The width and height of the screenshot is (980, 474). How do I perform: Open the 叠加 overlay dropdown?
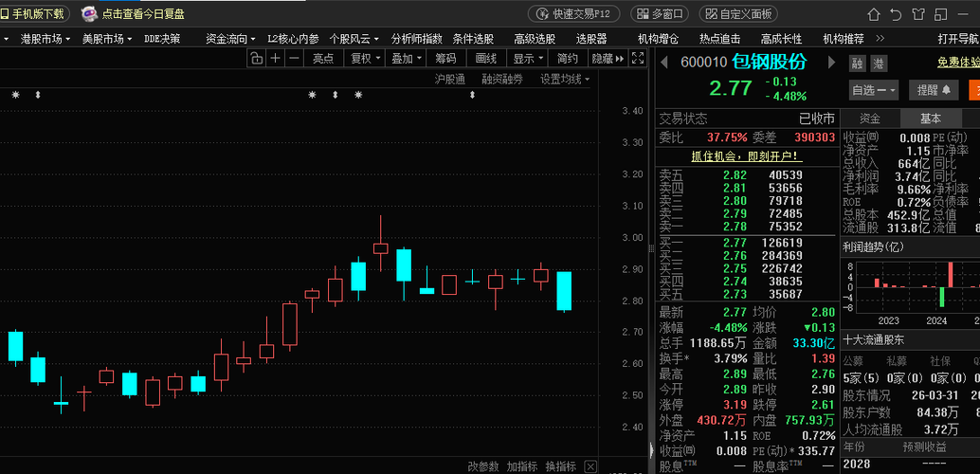(x=406, y=59)
